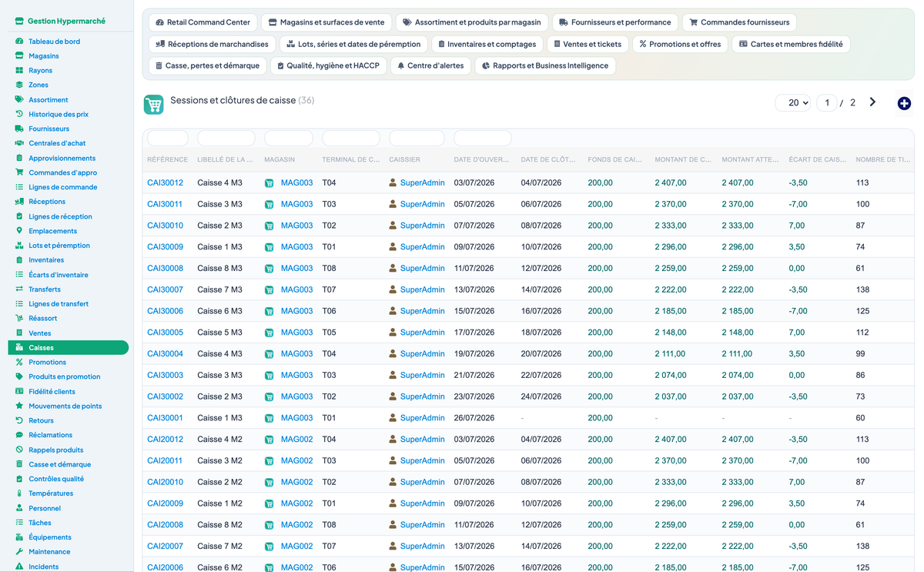Open Lignes de commande sidebar item
This screenshot has height=572, width=924.
pyautogui.click(x=63, y=187)
